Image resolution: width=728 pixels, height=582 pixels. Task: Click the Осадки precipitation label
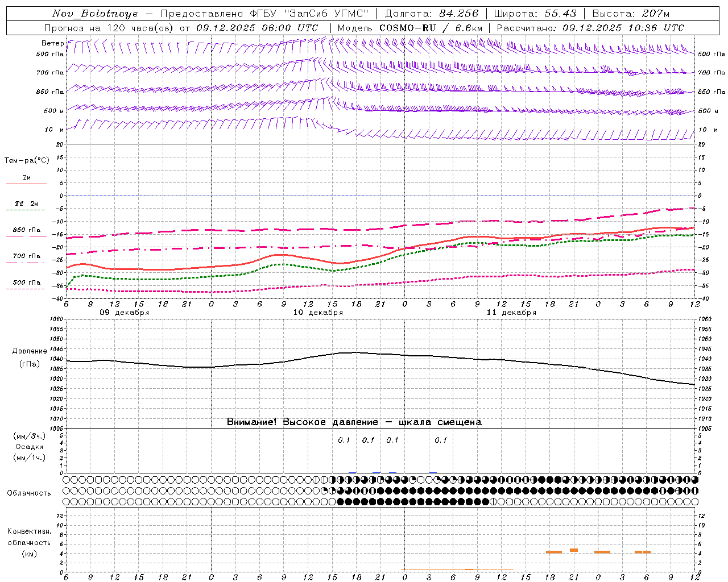[x=30, y=447]
